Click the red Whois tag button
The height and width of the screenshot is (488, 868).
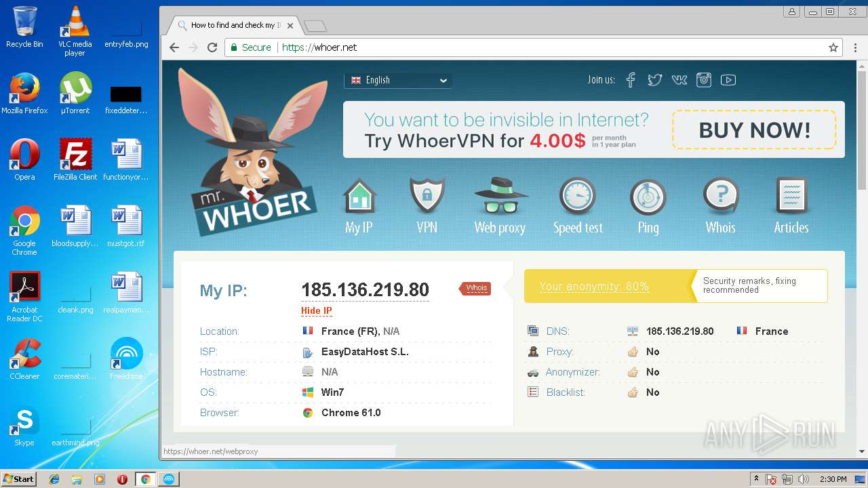pos(475,288)
